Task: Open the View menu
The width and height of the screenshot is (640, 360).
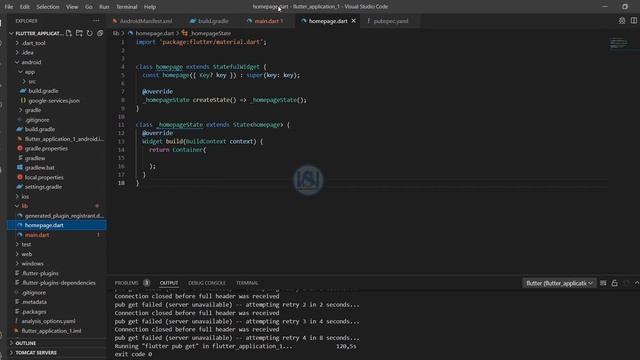Action: click(x=72, y=7)
